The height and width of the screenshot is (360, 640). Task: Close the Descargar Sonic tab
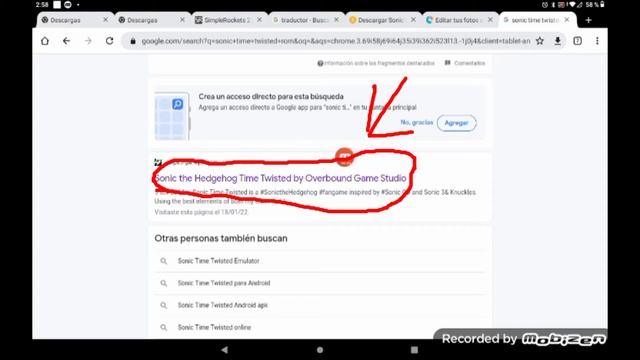coord(413,20)
